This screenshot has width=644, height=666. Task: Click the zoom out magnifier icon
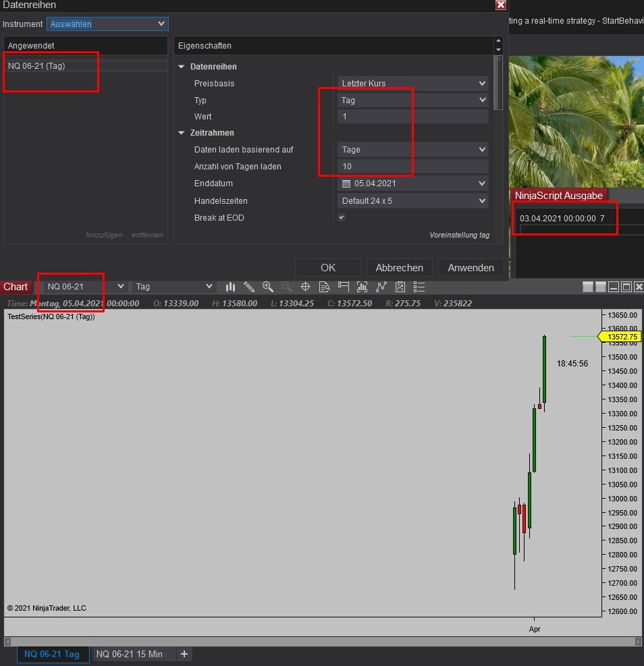tap(287, 287)
